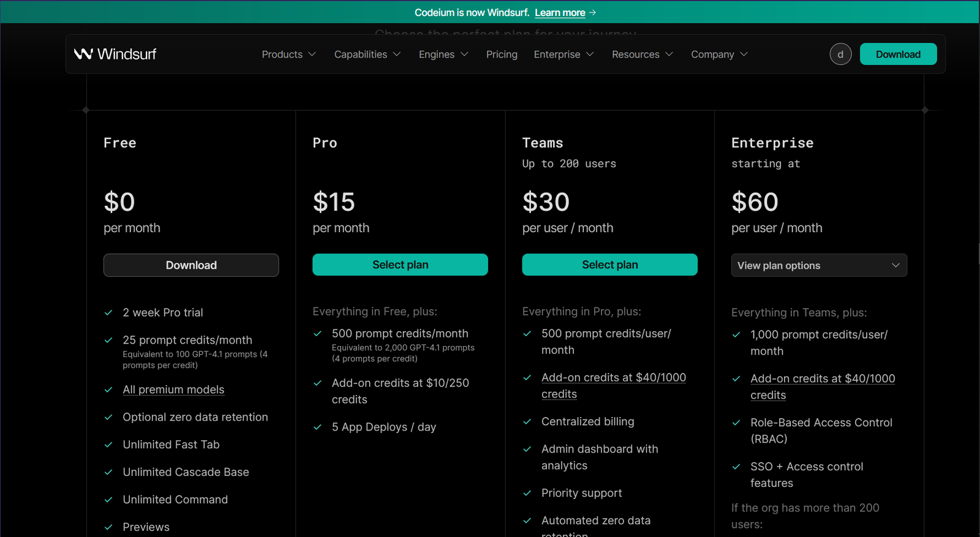Open Enterprise Add-on credits at $40/1000 link
This screenshot has height=537, width=980.
(x=823, y=387)
